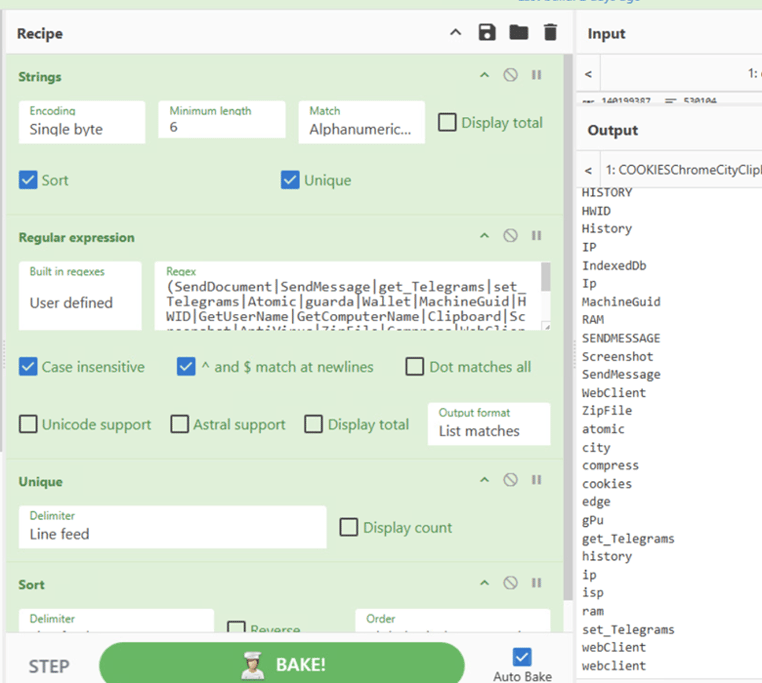The height and width of the screenshot is (683, 762).
Task: Toggle ^ and $ match at newlines
Action: pos(186,367)
